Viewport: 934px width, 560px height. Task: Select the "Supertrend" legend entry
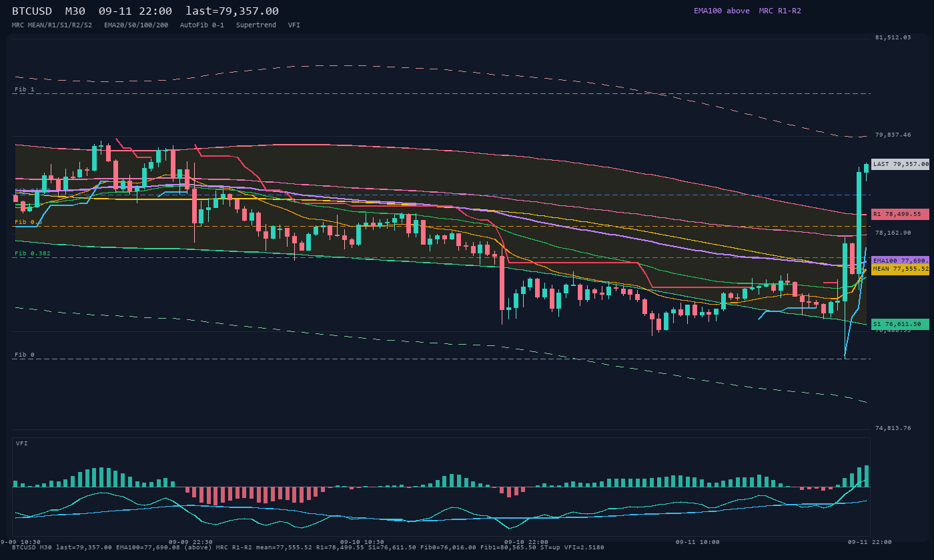(x=256, y=25)
